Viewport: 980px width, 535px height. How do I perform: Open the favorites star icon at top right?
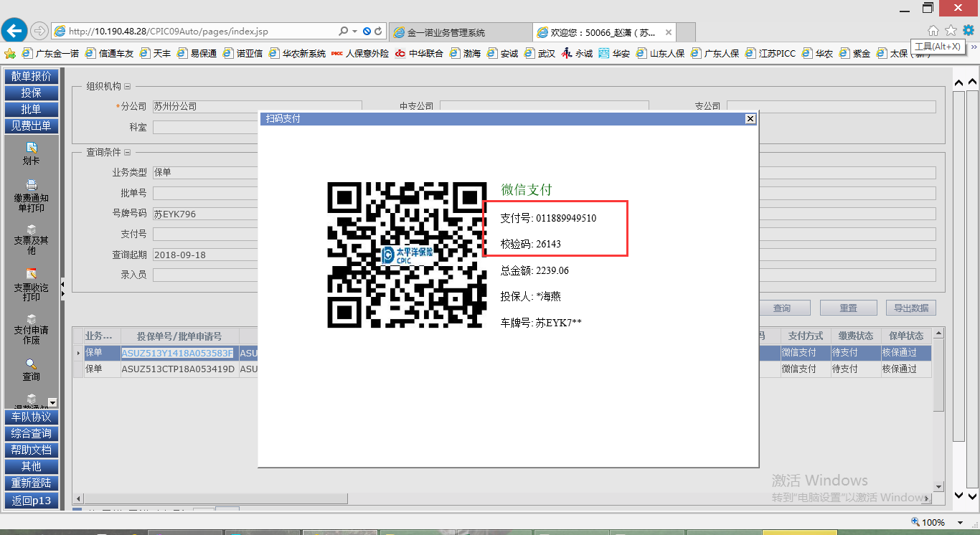951,31
